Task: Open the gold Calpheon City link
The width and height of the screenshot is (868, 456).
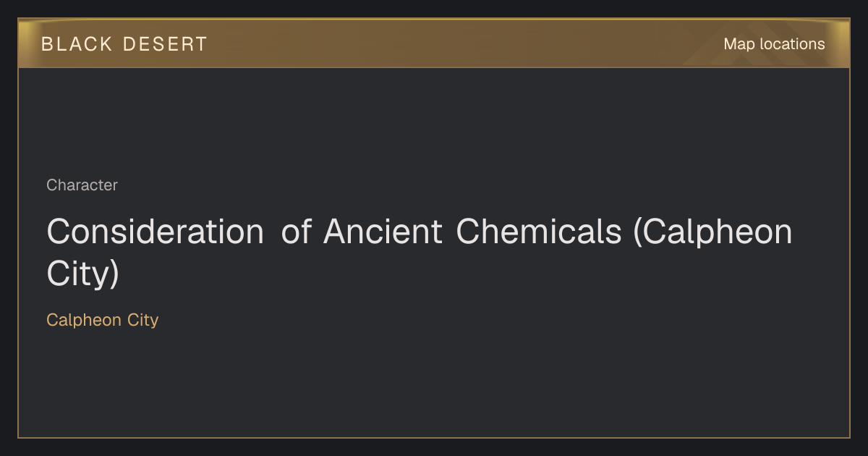Action: coord(102,320)
